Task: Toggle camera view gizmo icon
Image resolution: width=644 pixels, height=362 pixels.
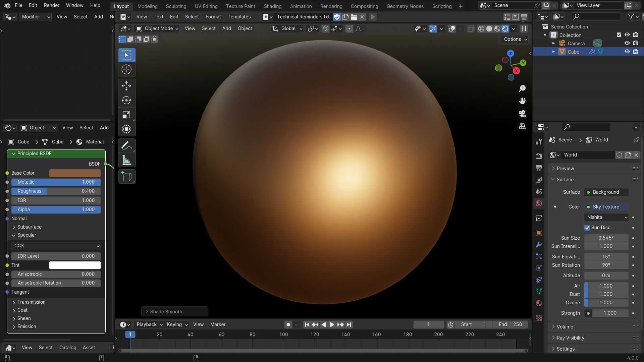Action: coord(522,114)
